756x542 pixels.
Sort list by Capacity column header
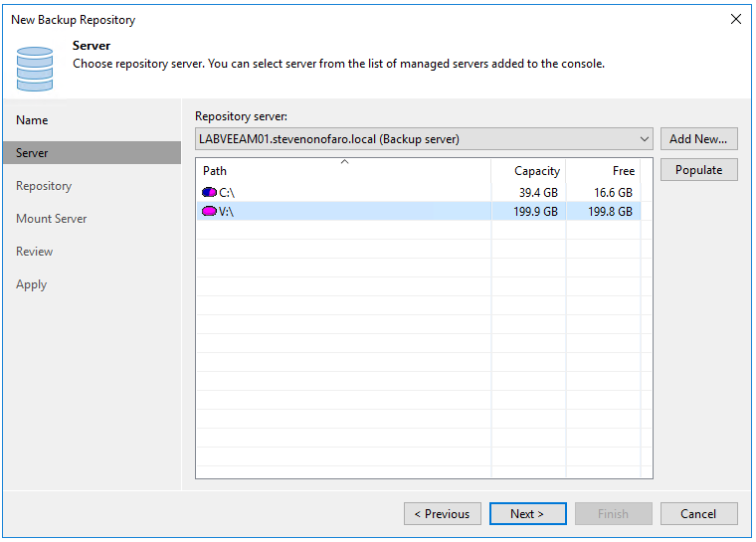pos(529,171)
